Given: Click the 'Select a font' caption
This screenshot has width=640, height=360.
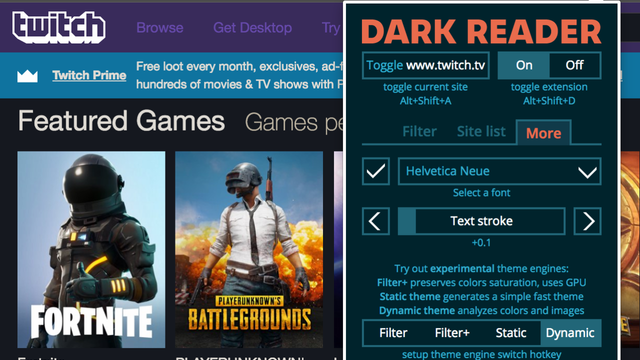Looking at the screenshot, I should 481,193.
